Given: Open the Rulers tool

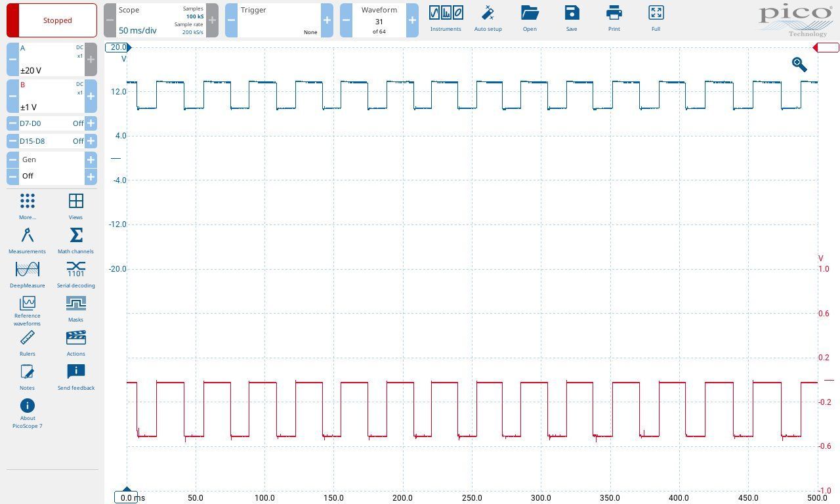Looking at the screenshot, I should [27, 343].
